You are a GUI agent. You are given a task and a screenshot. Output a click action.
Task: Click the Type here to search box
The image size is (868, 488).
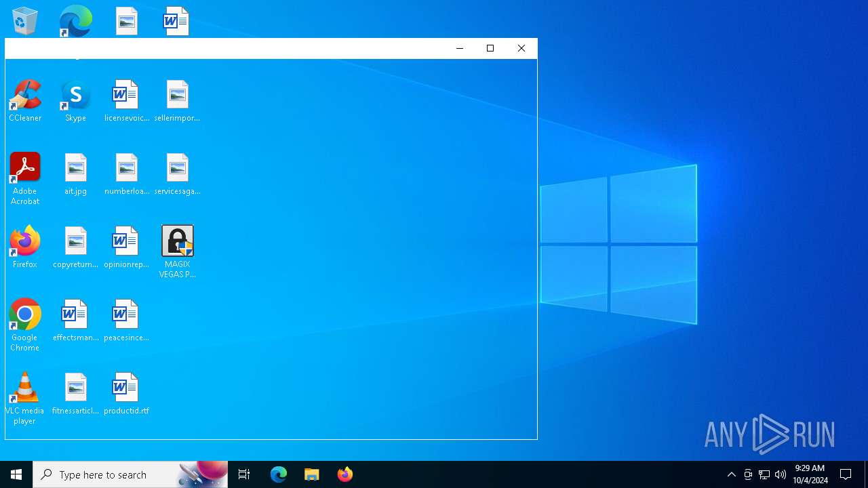point(130,474)
